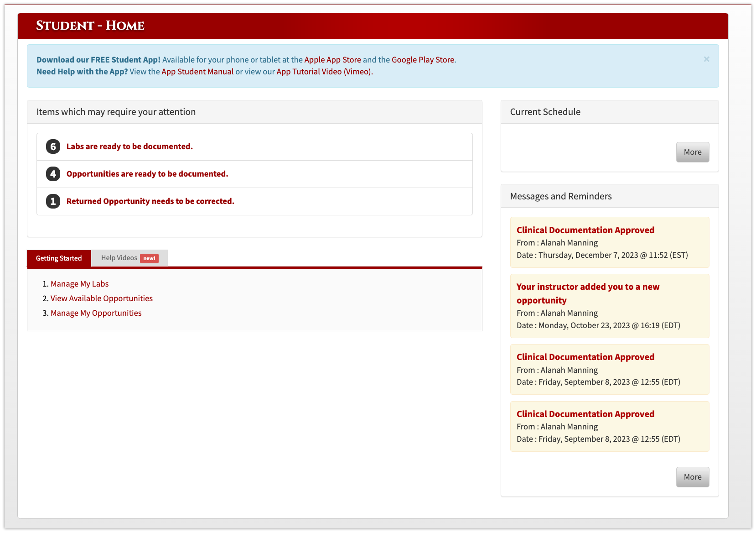Click the badge for 1 returned opportunity
The image size is (756, 533).
pos(52,201)
